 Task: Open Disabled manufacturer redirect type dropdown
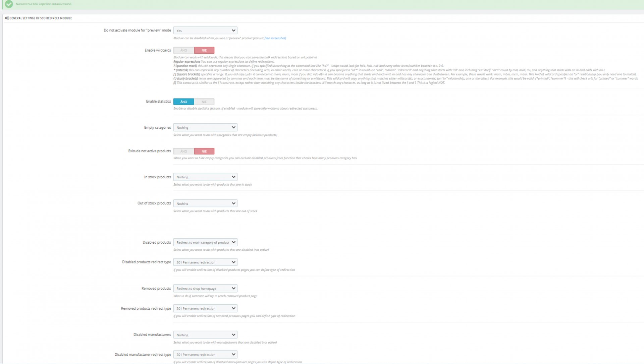click(205, 354)
